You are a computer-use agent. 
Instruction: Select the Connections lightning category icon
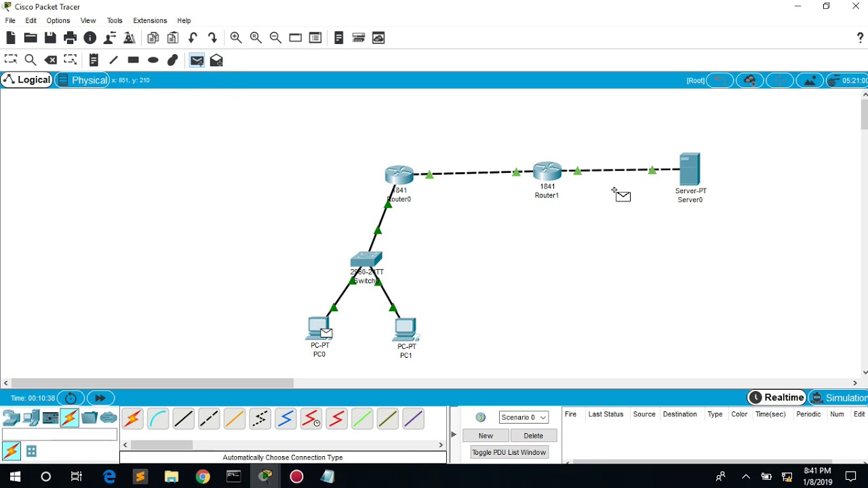tap(70, 418)
